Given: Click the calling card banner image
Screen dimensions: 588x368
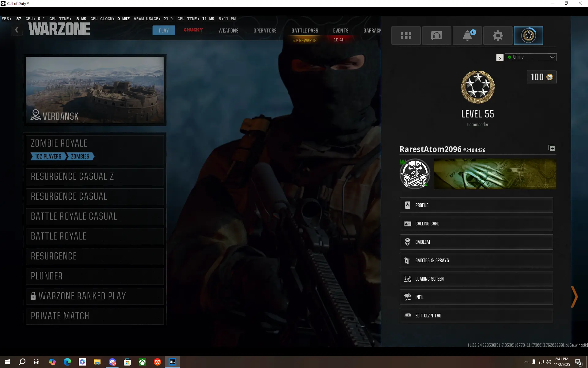Looking at the screenshot, I should 495,174.
